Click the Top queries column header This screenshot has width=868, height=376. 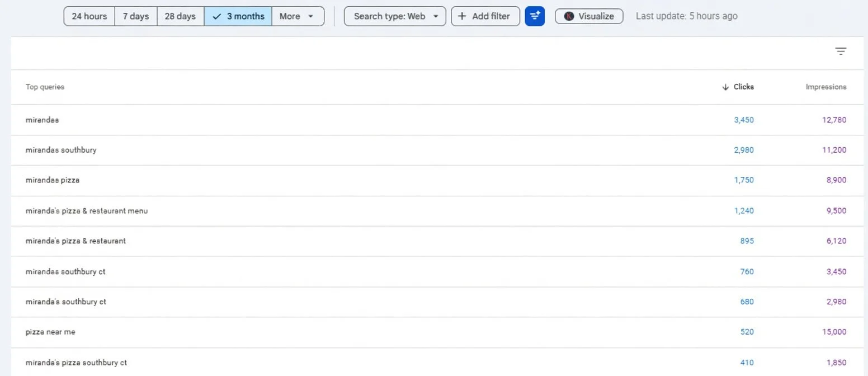[45, 87]
